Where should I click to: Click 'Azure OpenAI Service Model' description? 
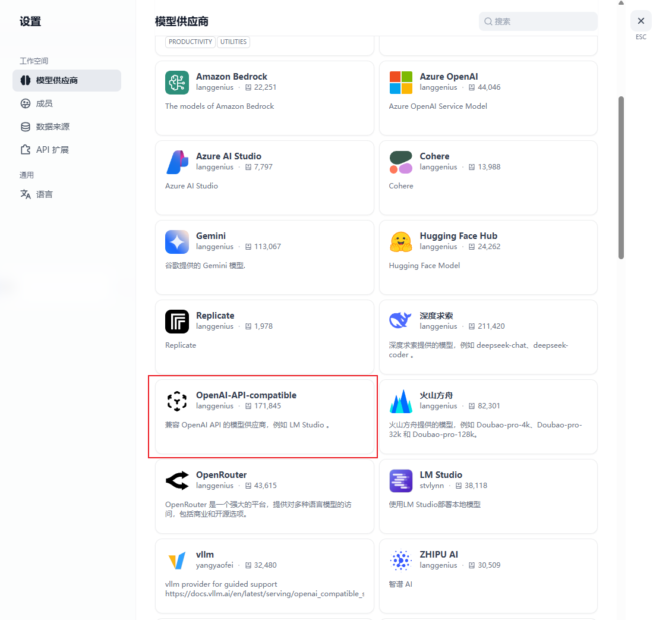438,106
